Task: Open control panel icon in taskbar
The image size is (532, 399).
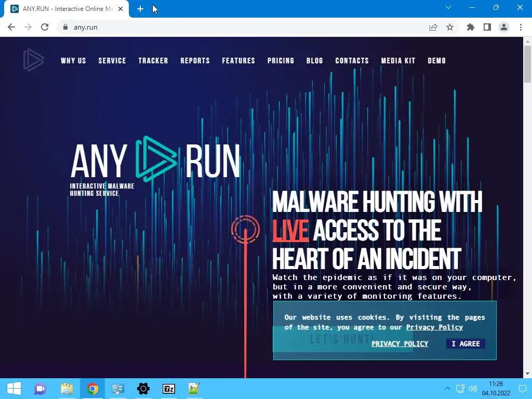Action: 118,389
